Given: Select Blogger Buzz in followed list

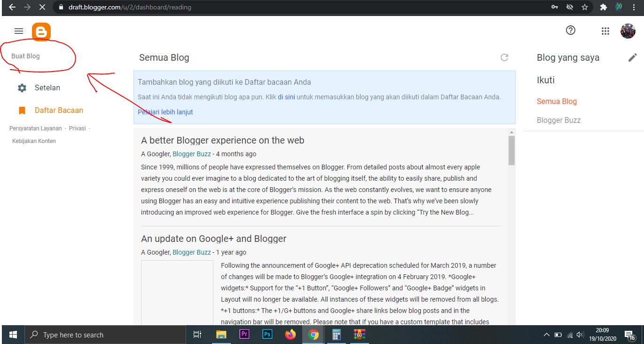Looking at the screenshot, I should [558, 120].
